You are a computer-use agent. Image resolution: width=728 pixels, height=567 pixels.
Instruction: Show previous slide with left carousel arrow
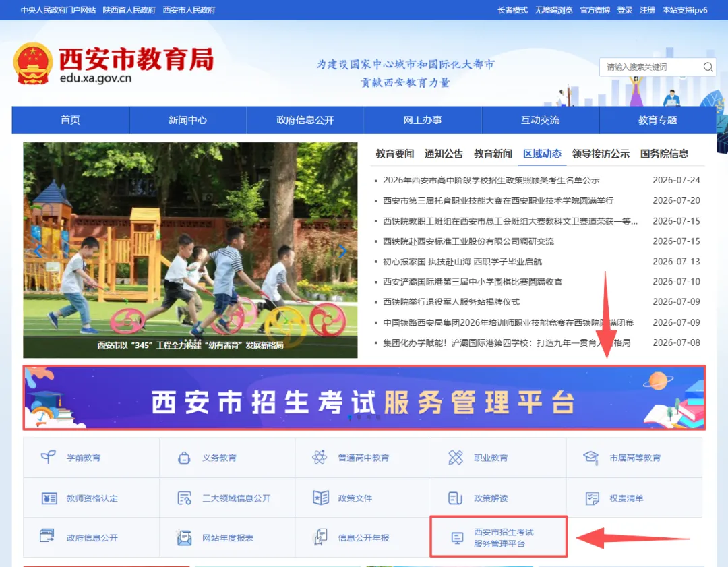click(38, 251)
